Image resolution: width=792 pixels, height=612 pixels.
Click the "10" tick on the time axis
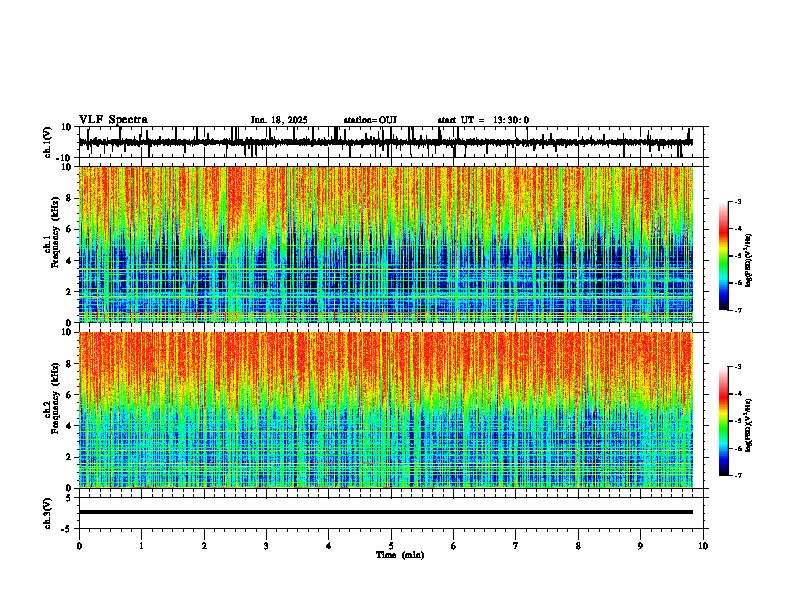coord(703,546)
